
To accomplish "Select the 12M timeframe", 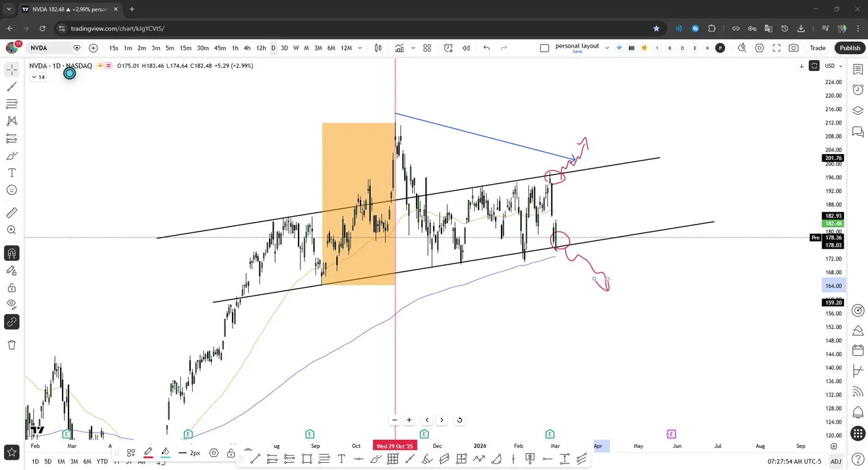I will (x=346, y=48).
